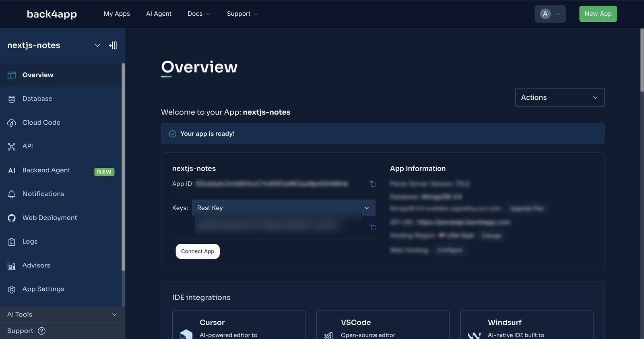
Task: Copy the Rest Key value
Action: [x=372, y=227]
